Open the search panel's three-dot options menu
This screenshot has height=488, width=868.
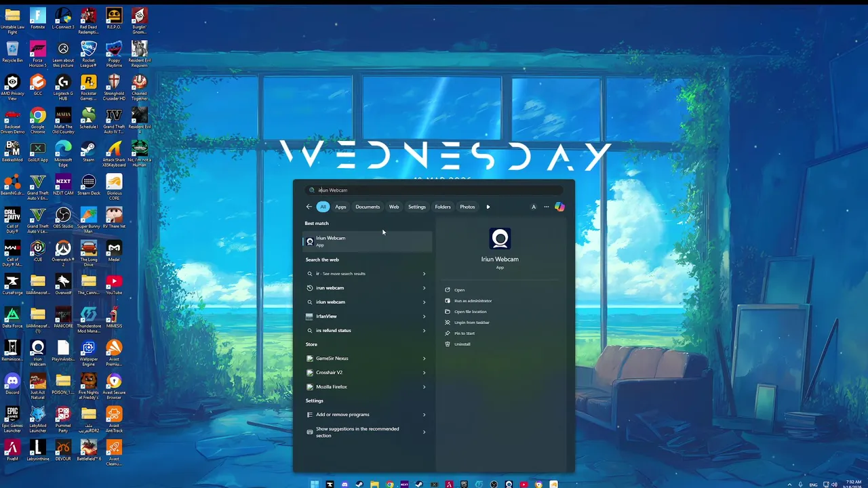(546, 207)
